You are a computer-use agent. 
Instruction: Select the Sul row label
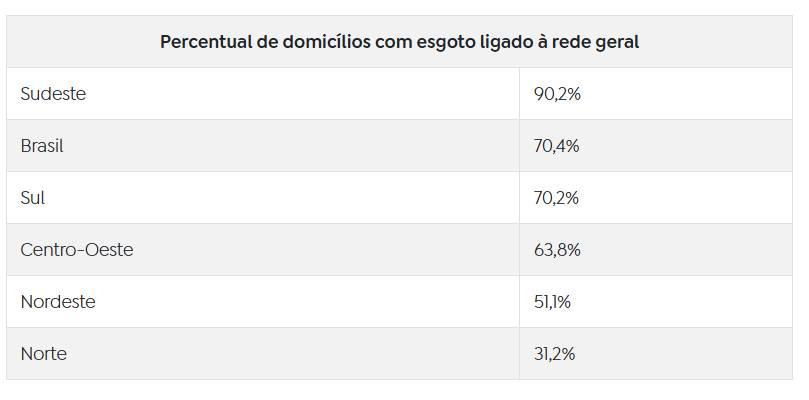(x=33, y=198)
